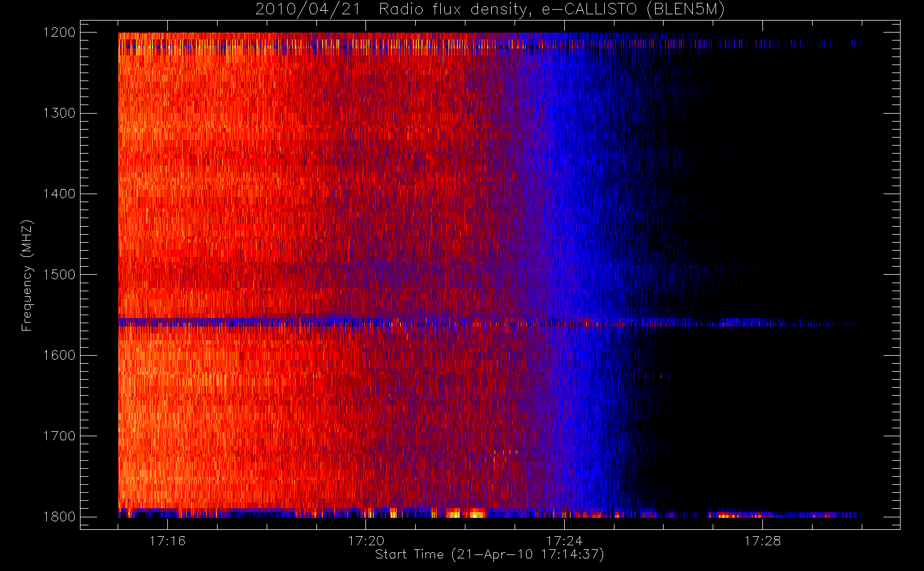
Task: Click the 1700 frequency tick label
Action: (59, 436)
